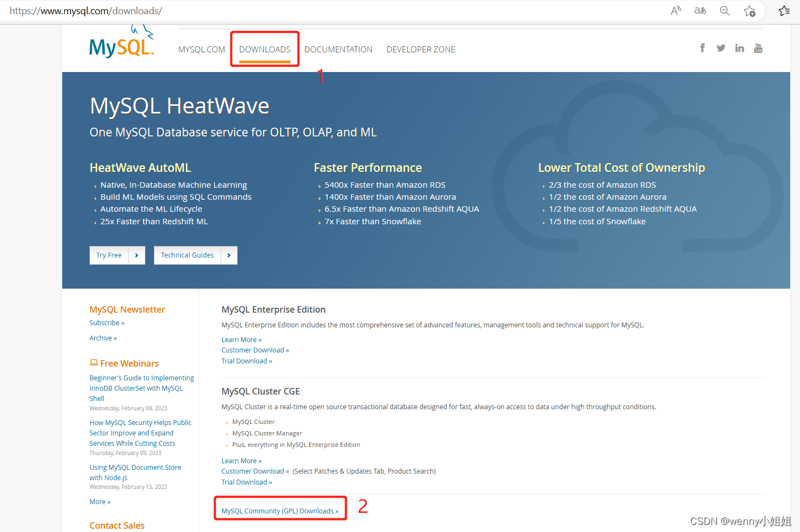Open Trial Download under Enterprise Edition

tap(247, 361)
